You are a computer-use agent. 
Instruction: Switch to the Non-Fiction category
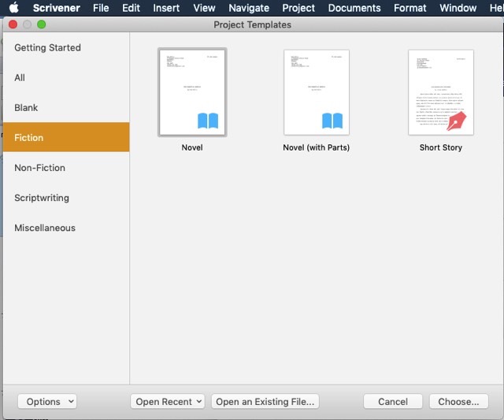point(66,168)
